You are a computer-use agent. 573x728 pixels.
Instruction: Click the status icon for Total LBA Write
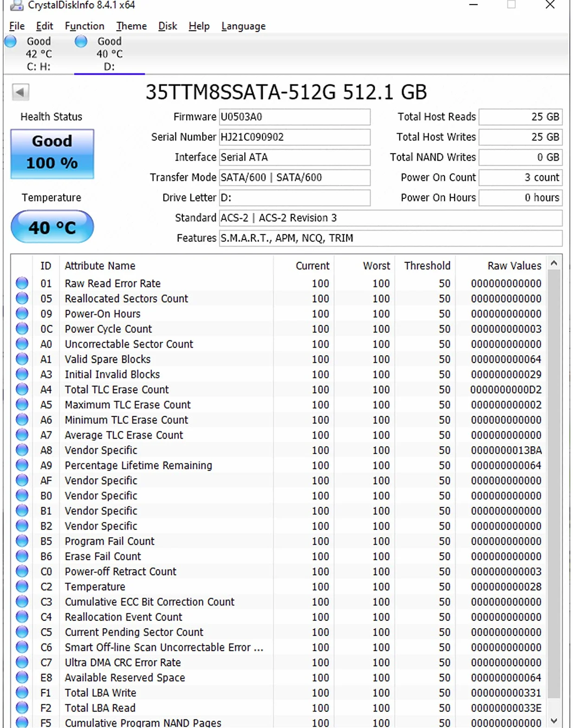pos(22,692)
